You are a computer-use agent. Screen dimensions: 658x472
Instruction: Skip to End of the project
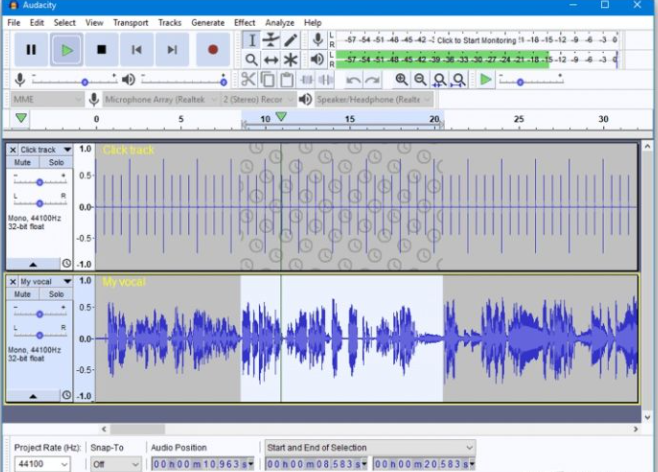[x=172, y=50]
